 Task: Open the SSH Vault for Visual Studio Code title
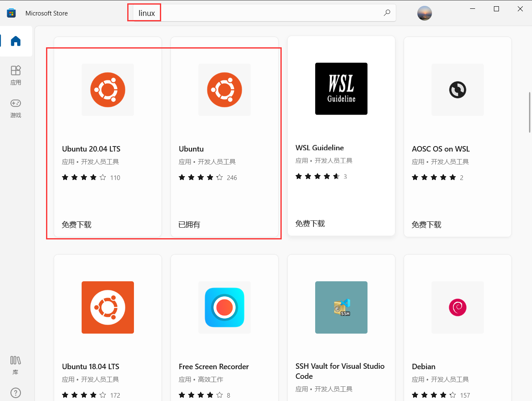[x=340, y=371]
